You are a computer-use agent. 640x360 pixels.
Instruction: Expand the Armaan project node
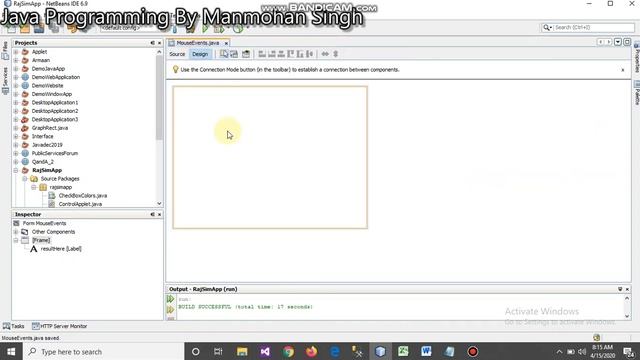(16, 60)
